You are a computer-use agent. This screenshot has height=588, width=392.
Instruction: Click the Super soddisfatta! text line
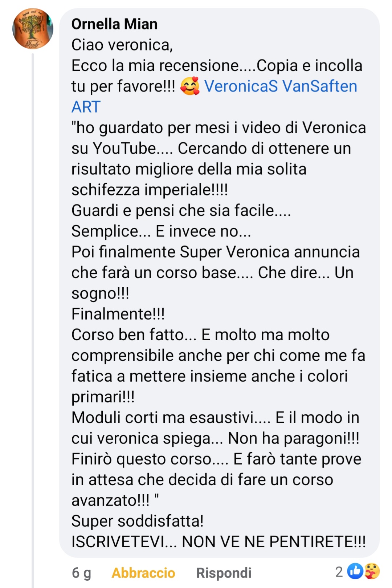coord(137,521)
